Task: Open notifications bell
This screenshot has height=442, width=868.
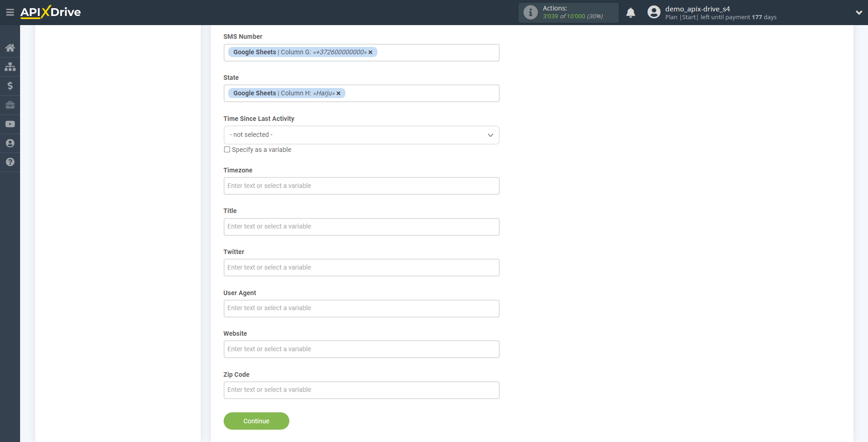Action: 631,13
